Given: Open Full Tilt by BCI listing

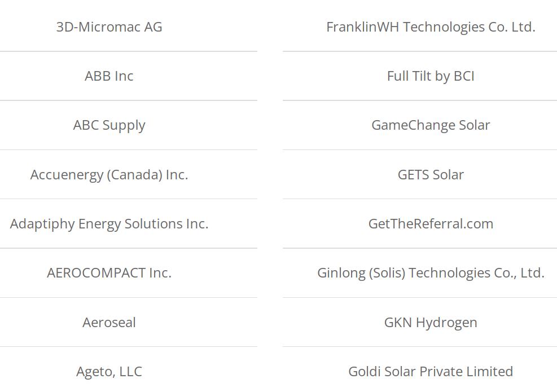Looking at the screenshot, I should pos(431,76).
